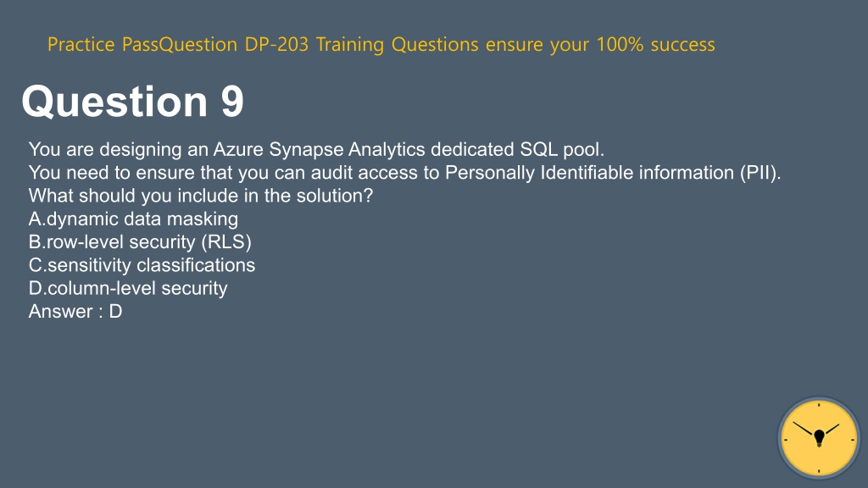Click the PassQuestion DP-203 yellow banner text
This screenshot has height=488, width=868.
click(x=381, y=44)
